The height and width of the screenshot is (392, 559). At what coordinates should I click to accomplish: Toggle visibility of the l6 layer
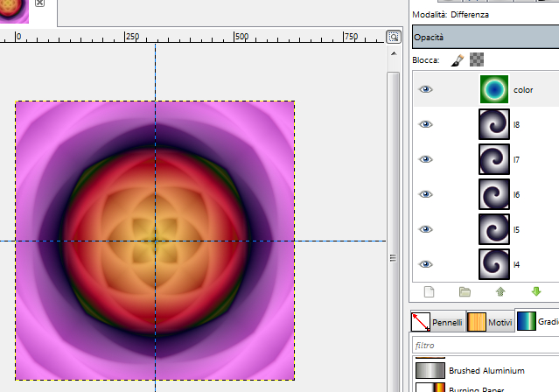[425, 194]
